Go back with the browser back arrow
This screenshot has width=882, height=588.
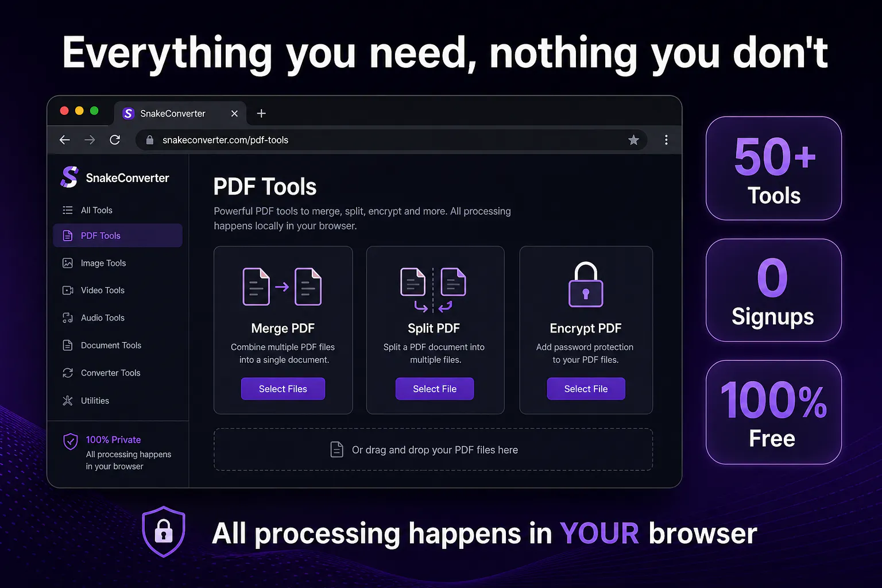tap(65, 140)
